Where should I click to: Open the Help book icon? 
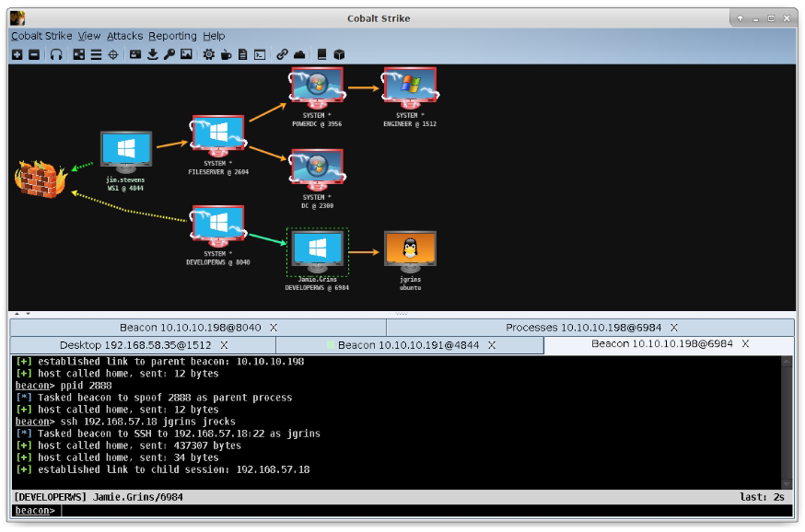click(321, 54)
